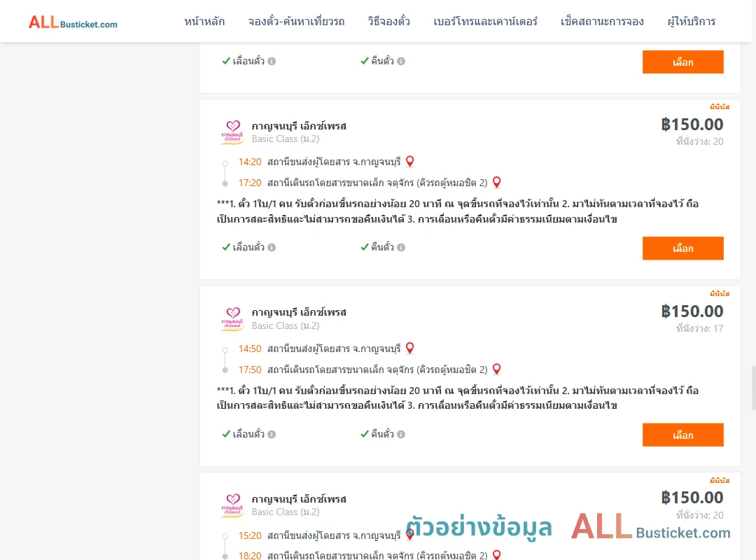Click Basic Class (ม.2) label in 14:20 trip
Image resolution: width=756 pixels, height=560 pixels.
(x=286, y=139)
